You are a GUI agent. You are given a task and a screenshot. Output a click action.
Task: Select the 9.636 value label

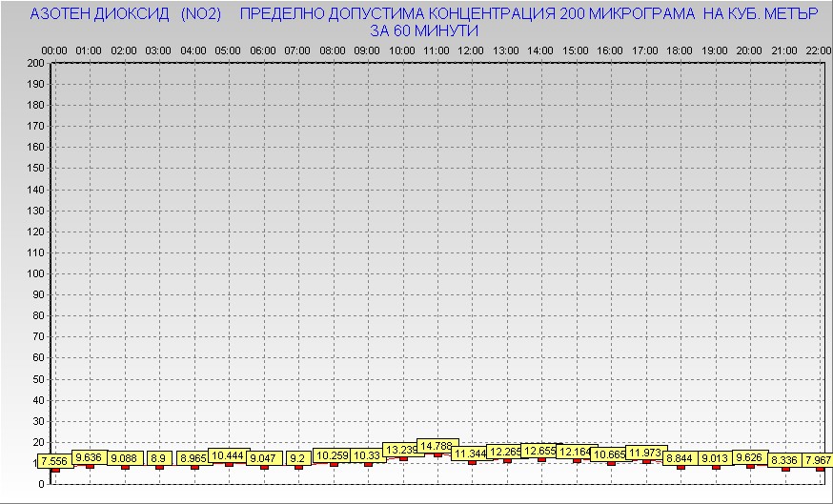point(89,457)
